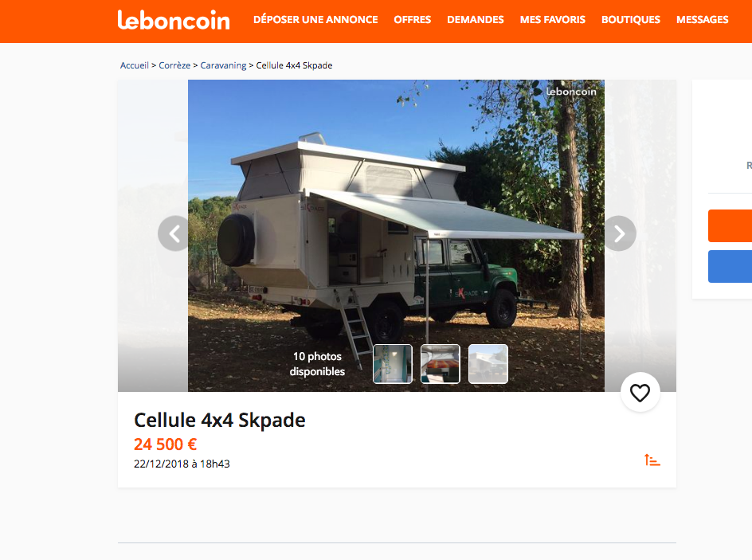Open Déposer une annonce menu item
The image size is (752, 560).
(315, 20)
